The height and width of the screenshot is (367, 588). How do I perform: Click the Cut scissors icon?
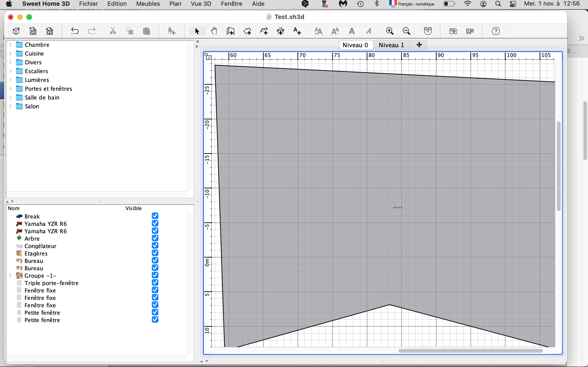[x=113, y=31]
